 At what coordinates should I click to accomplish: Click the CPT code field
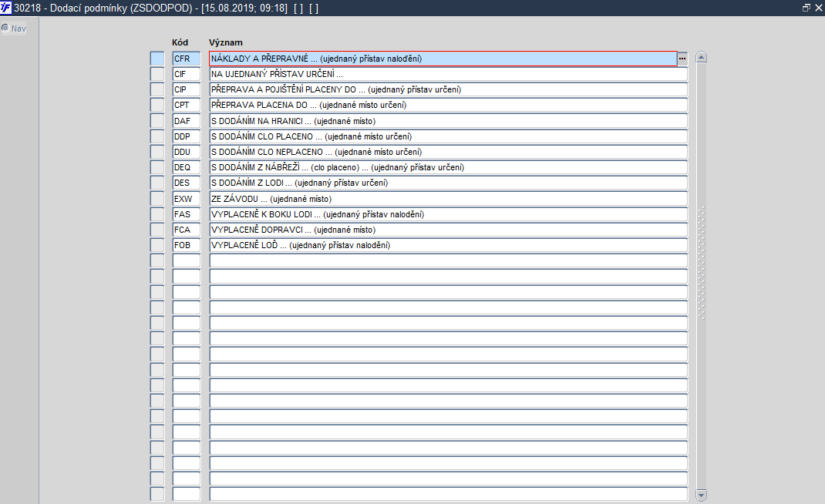187,106
